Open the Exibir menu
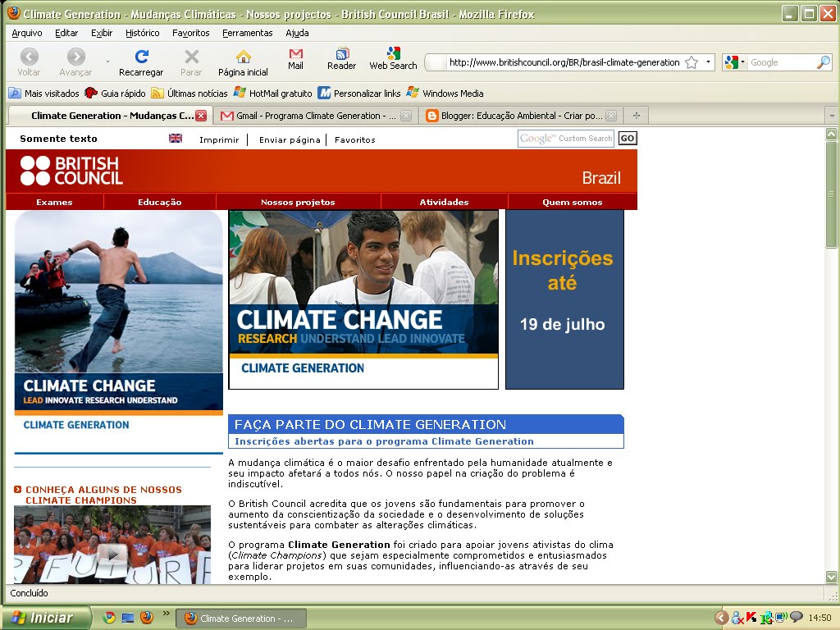The image size is (840, 630). tap(102, 33)
